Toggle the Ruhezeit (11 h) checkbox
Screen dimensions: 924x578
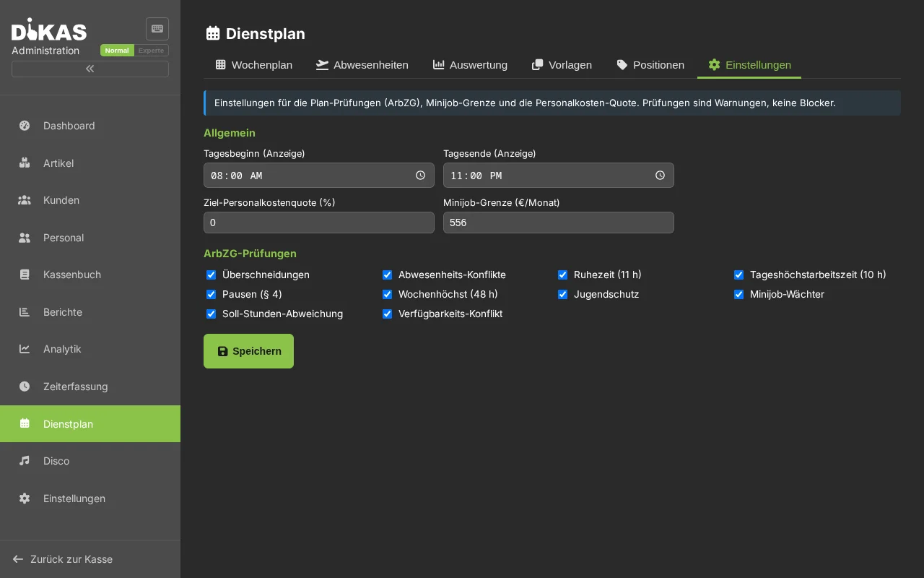pyautogui.click(x=563, y=275)
